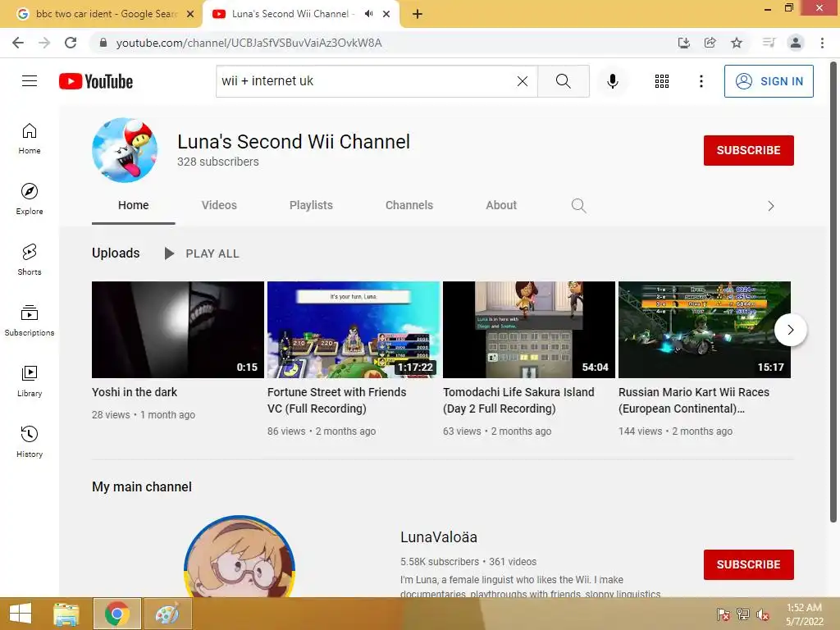Open the Chrome three-dot menu
Screen dimensions: 840x630
[822, 43]
